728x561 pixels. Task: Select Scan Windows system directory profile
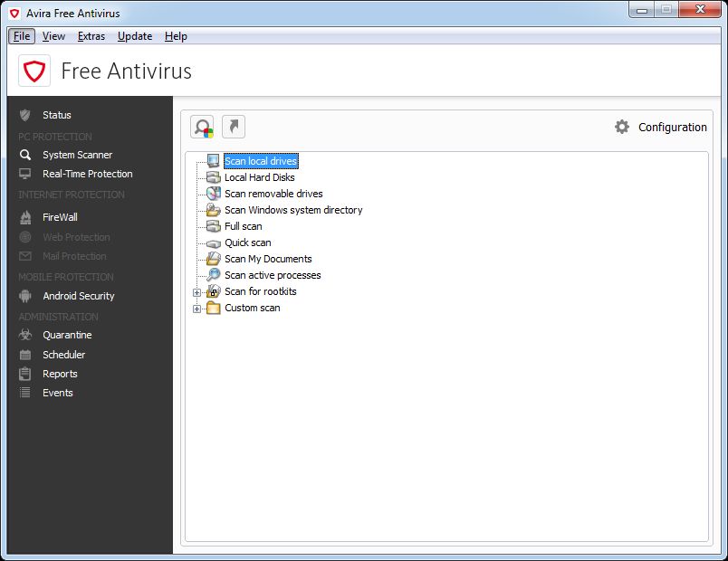(x=293, y=210)
